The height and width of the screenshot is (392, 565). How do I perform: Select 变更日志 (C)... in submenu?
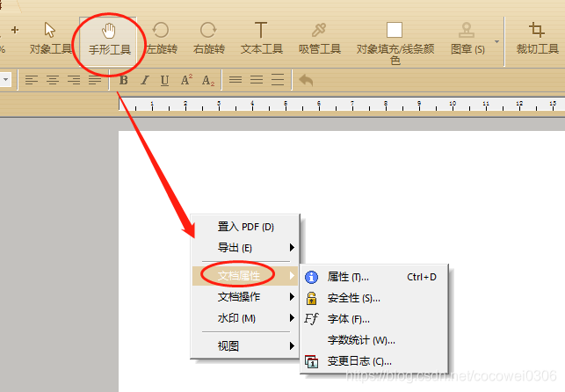click(x=374, y=361)
